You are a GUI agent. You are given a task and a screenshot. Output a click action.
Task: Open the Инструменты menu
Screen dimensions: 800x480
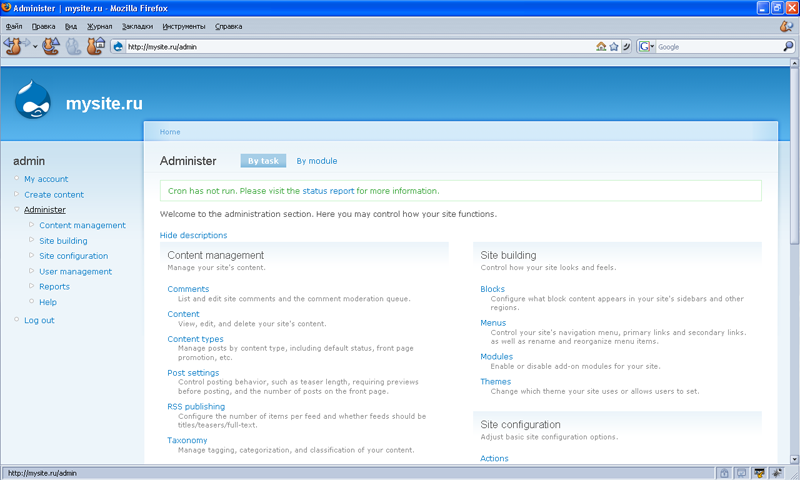184,26
